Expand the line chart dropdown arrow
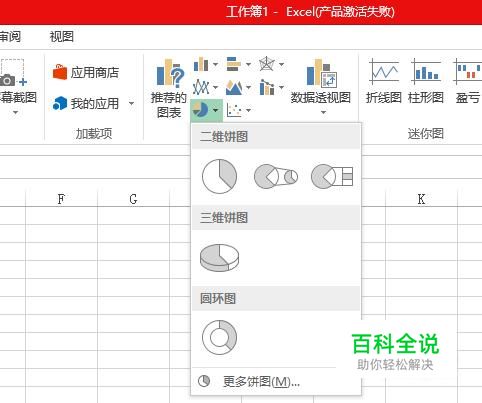Screen dimensions: 482x403 215,88
